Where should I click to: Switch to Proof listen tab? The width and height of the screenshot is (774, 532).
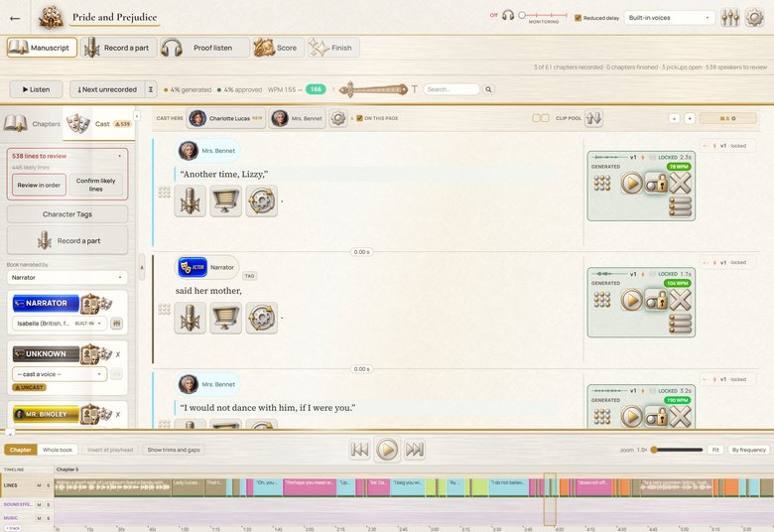point(204,48)
